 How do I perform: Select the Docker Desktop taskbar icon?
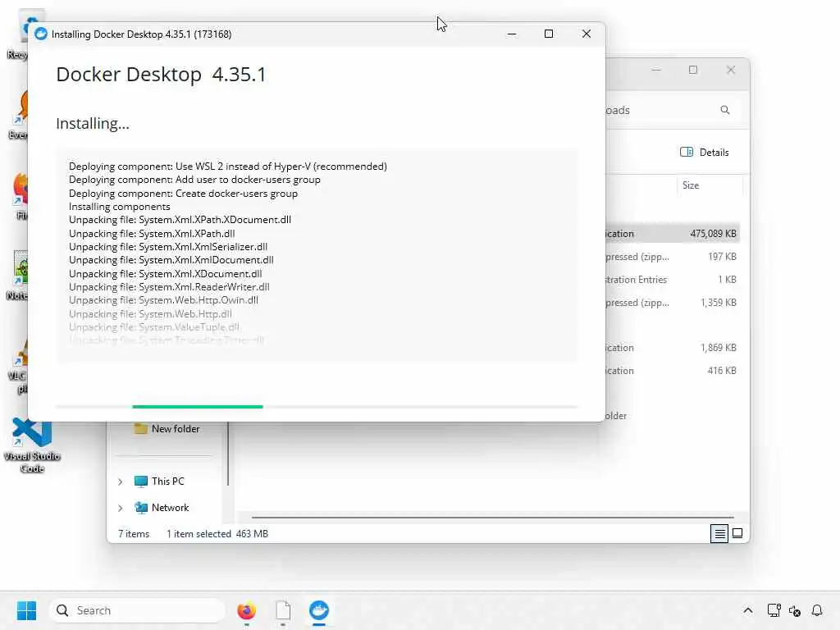click(319, 610)
